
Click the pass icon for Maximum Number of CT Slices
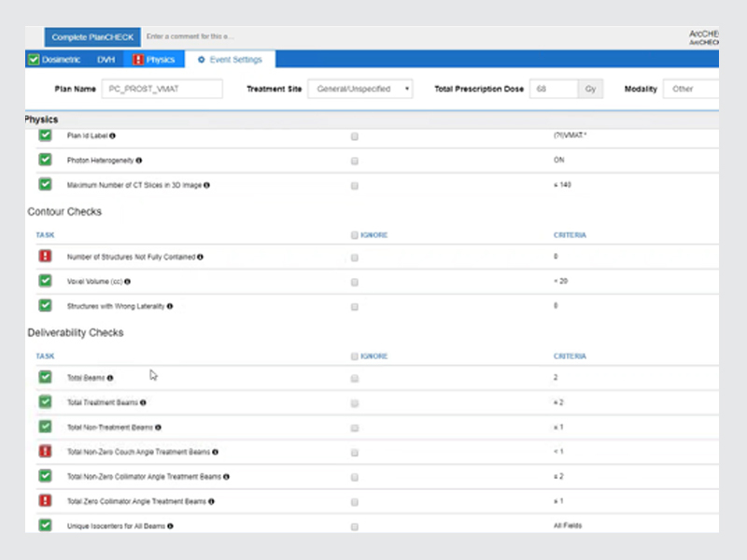(45, 184)
